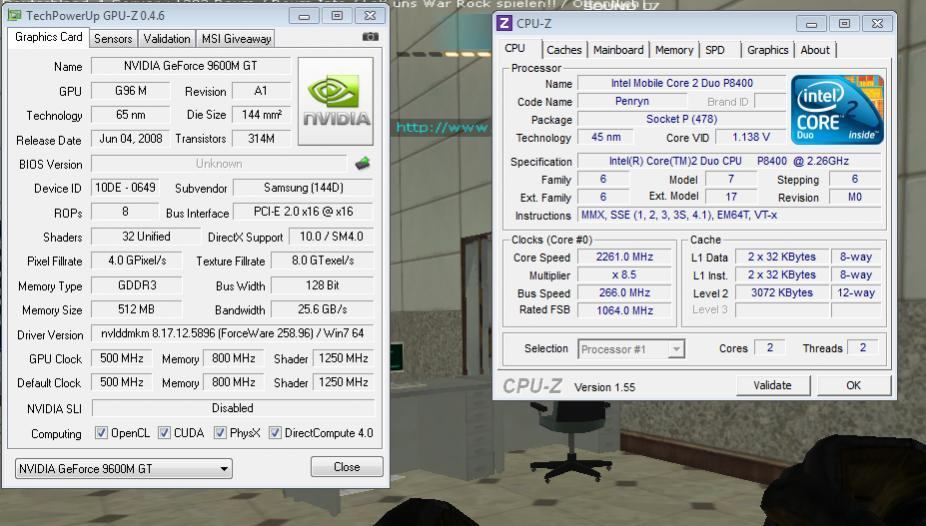This screenshot has width=926, height=526.
Task: Click the Level 2 cache 3072 KBytes value
Action: [x=782, y=293]
